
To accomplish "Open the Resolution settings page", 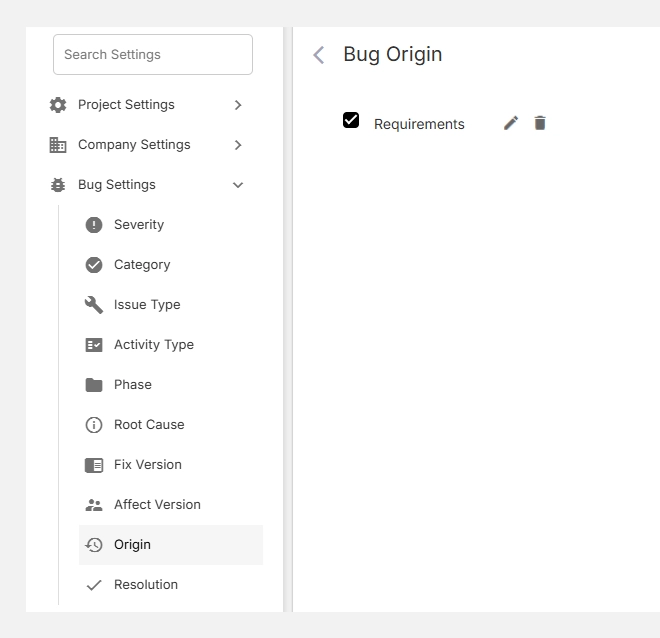I will tap(171, 585).
